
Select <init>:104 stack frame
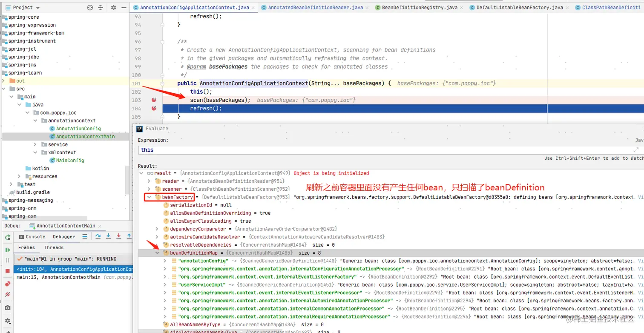click(x=73, y=269)
